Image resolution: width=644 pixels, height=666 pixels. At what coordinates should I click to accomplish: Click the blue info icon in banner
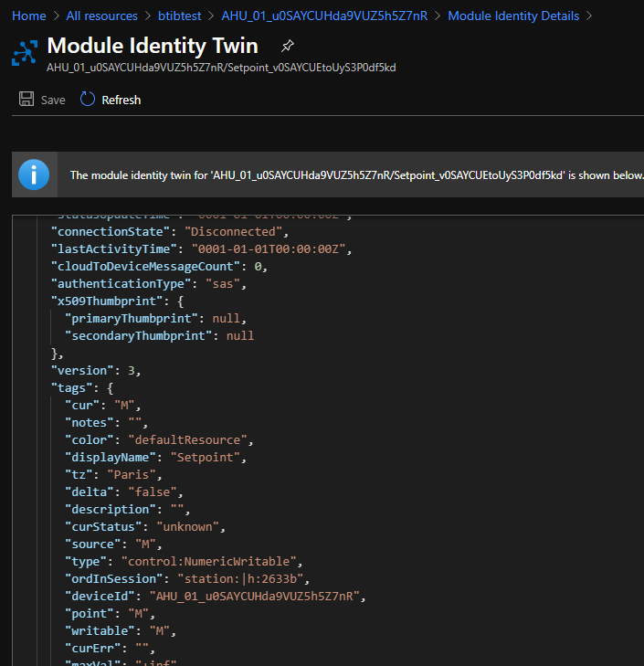pos(34,174)
